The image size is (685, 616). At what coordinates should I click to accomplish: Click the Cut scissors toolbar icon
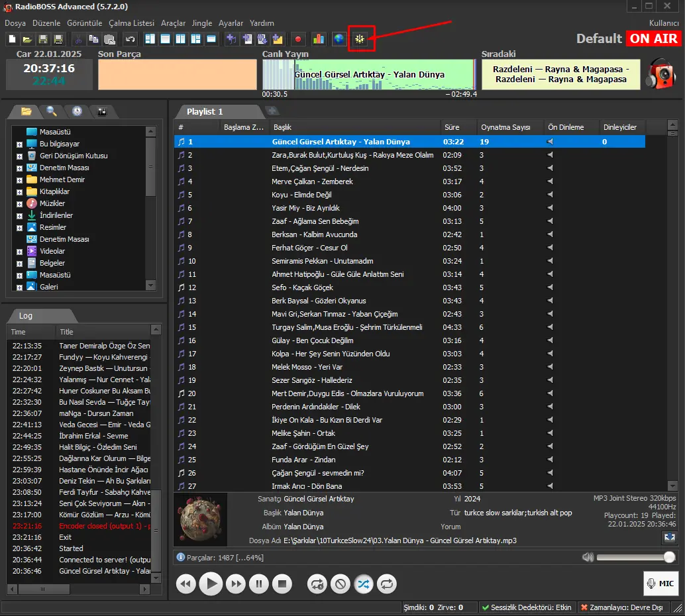click(x=78, y=39)
